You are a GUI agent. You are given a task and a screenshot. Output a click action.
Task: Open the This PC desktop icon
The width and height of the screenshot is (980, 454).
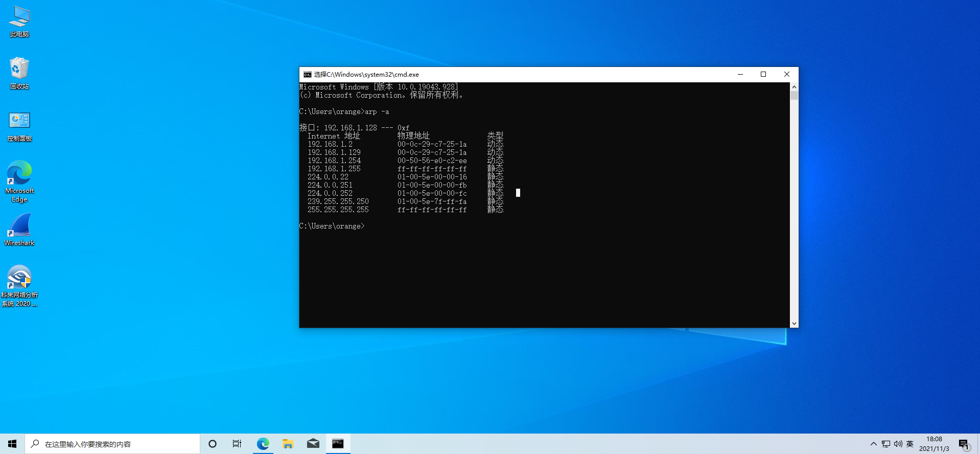point(19,21)
